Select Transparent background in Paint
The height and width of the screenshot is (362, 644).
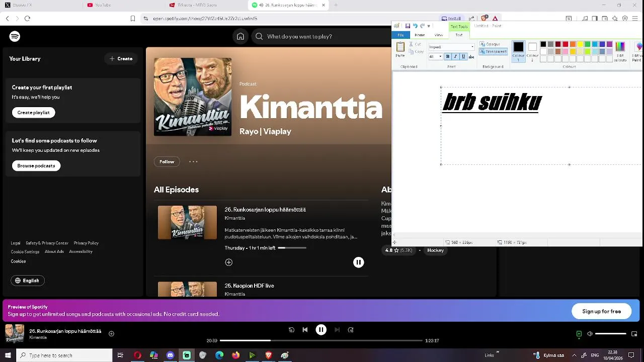click(493, 51)
